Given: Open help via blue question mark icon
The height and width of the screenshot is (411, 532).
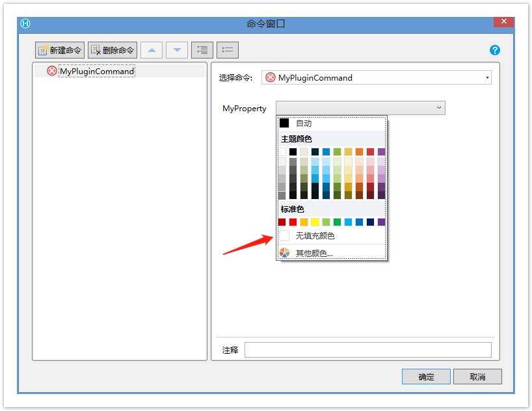Looking at the screenshot, I should coord(494,50).
